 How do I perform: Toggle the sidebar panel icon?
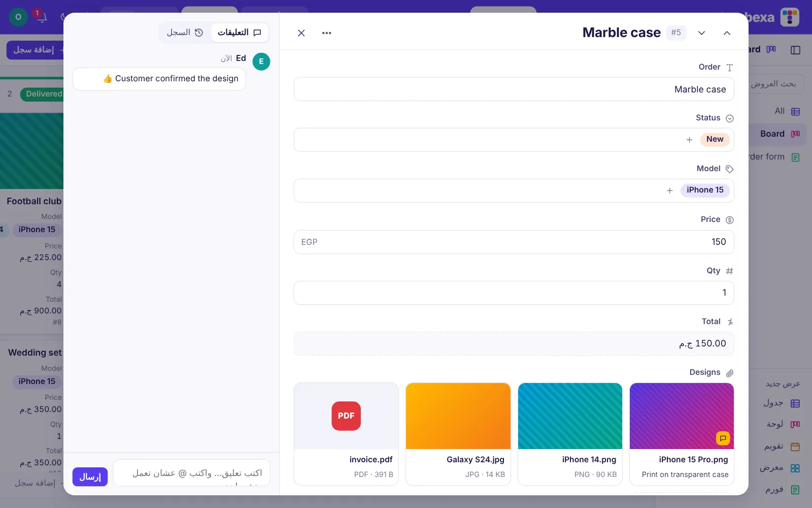pyautogui.click(x=795, y=50)
